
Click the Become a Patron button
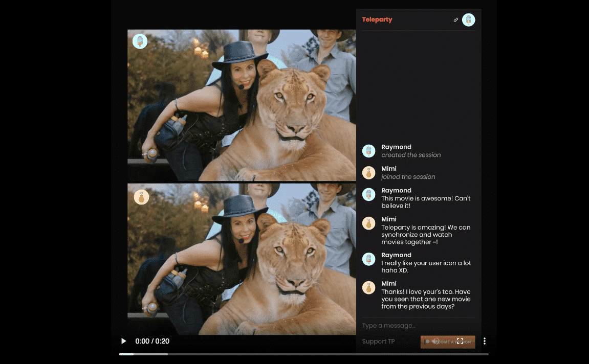[x=448, y=342]
